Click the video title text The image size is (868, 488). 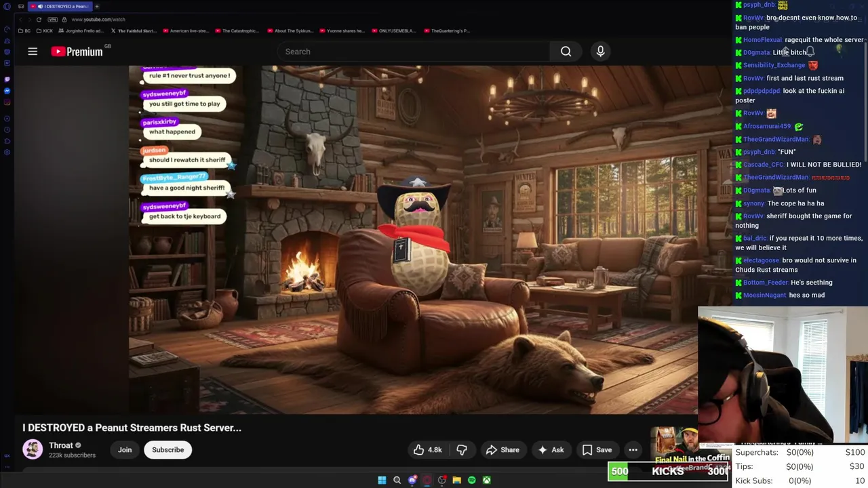tap(132, 428)
